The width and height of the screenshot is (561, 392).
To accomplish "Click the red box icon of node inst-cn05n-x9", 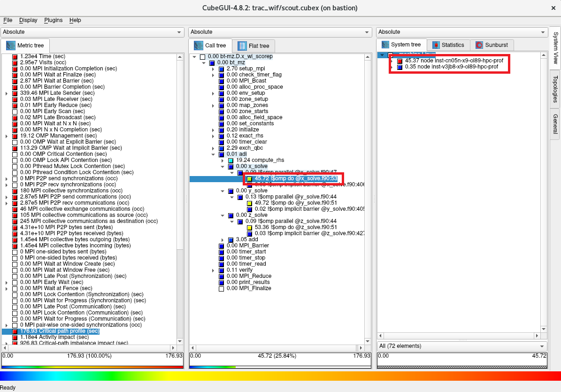I will coord(400,61).
